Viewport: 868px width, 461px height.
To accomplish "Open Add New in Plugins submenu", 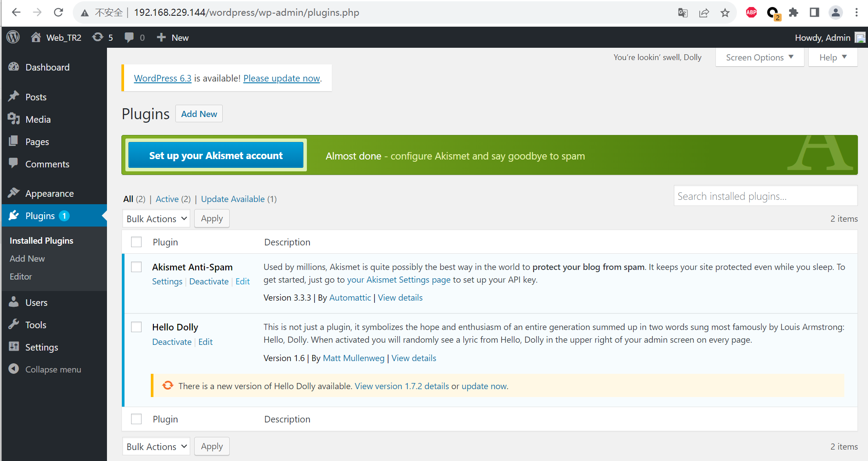I will tap(27, 259).
